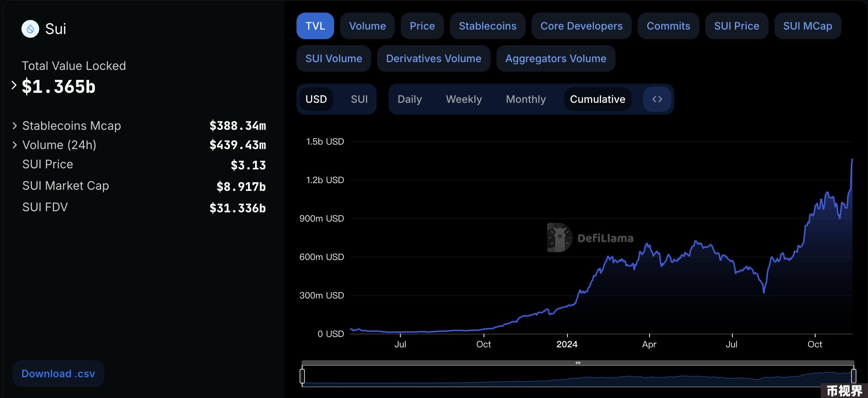868x398 pixels.
Task: Toggle the Aggregators Volume series
Action: [x=556, y=58]
